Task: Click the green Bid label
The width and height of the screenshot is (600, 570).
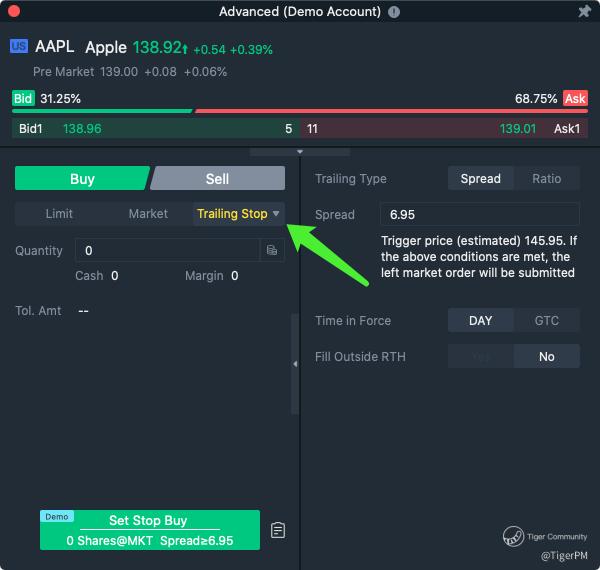Action: click(23, 98)
